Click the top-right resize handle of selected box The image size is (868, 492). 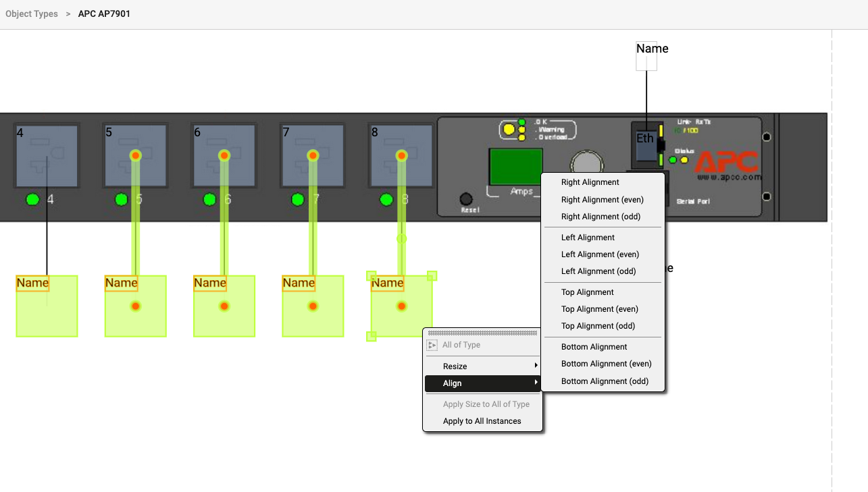click(432, 275)
